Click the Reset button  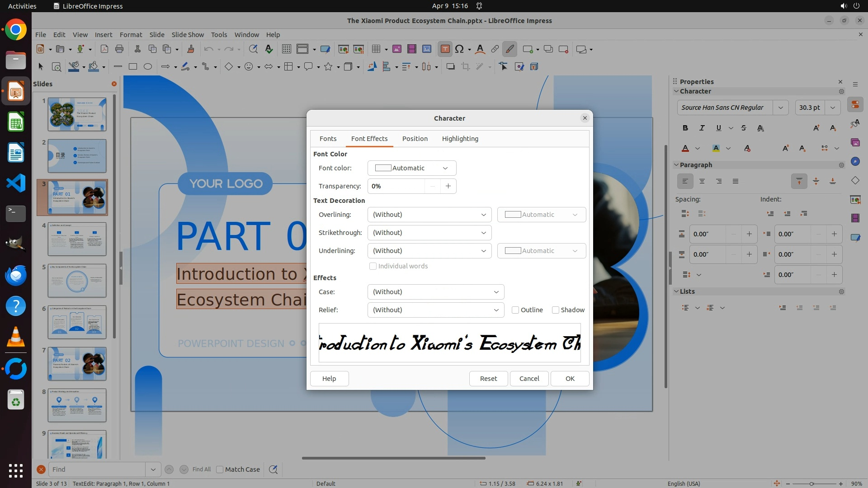(488, 379)
